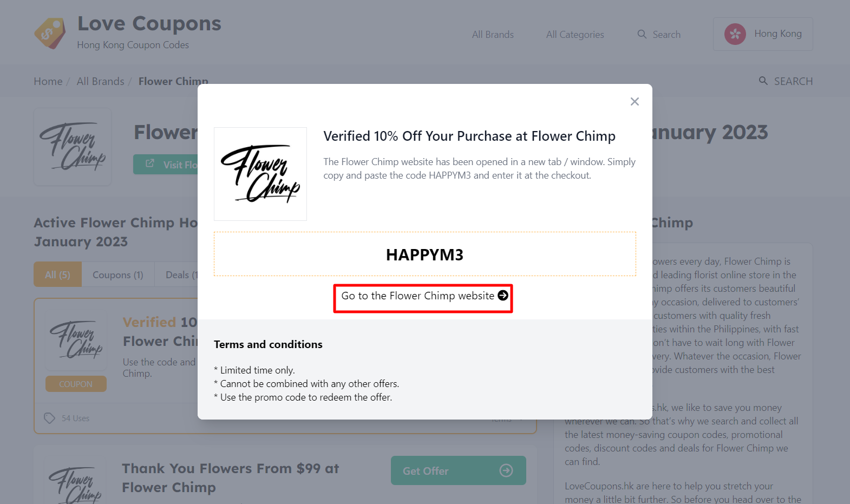Select the HAPPYM3 coupon code box

[x=424, y=254]
